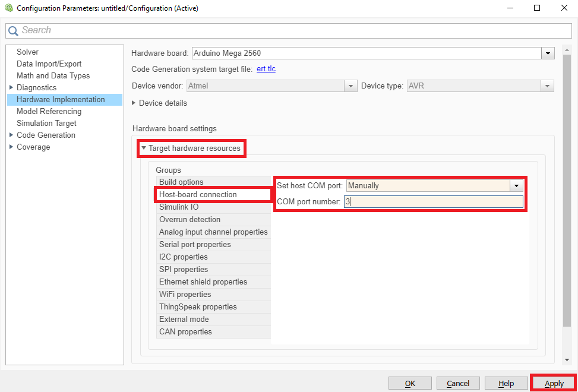Collapse Target hardware resources section
This screenshot has width=578, height=392.
coord(144,148)
